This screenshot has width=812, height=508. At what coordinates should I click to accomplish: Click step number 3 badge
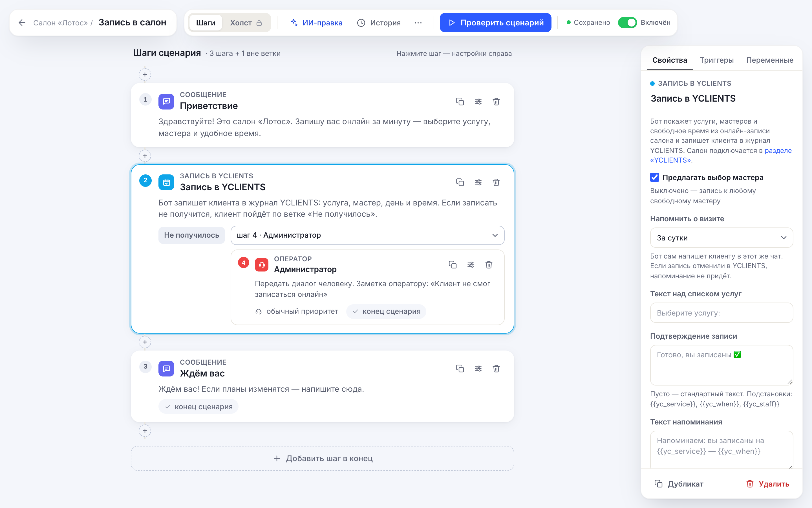(x=145, y=367)
